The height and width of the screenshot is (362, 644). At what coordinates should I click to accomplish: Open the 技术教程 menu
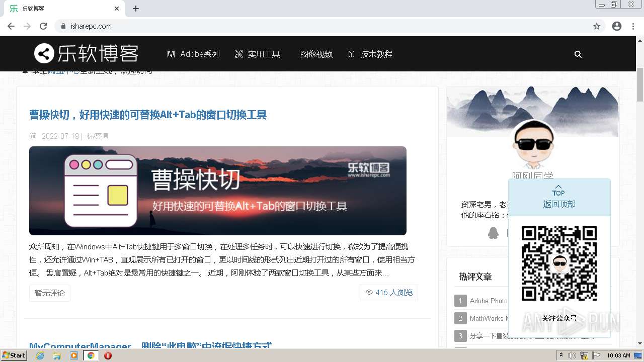pos(370,54)
